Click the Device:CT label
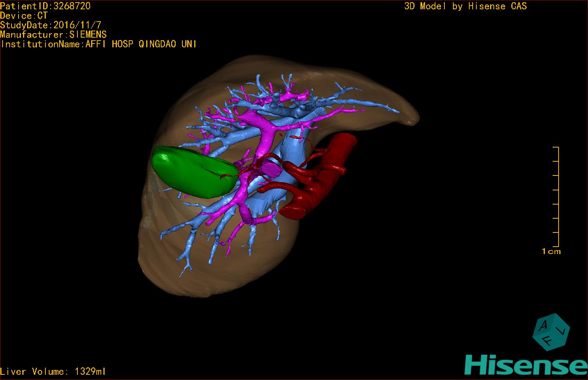The width and height of the screenshot is (588, 380). click(x=24, y=16)
